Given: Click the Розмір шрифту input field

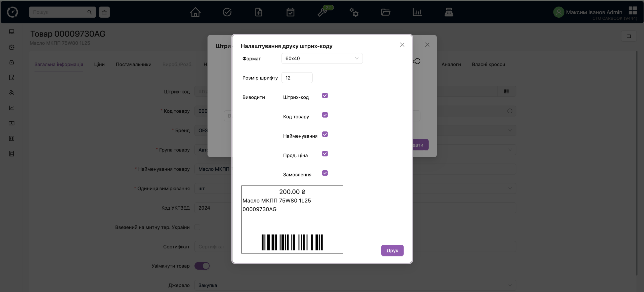Looking at the screenshot, I should click(297, 78).
